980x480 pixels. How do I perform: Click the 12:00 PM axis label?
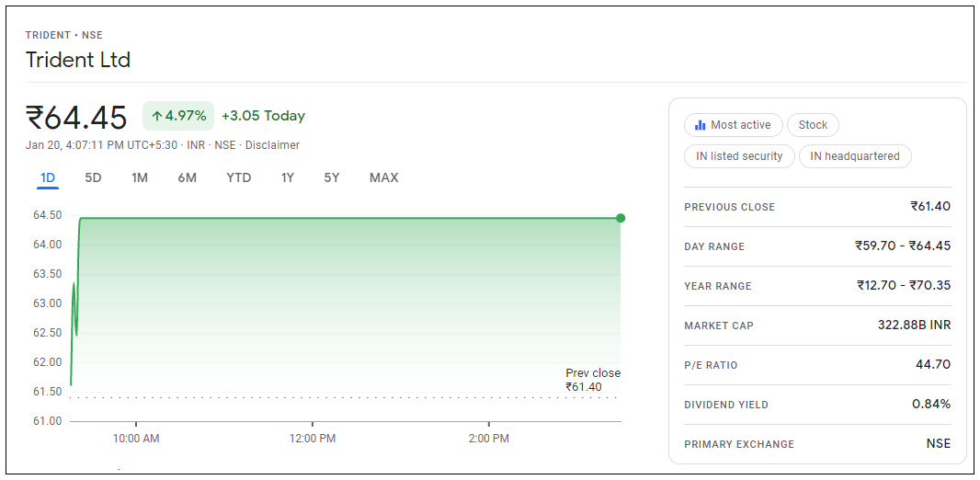(313, 439)
